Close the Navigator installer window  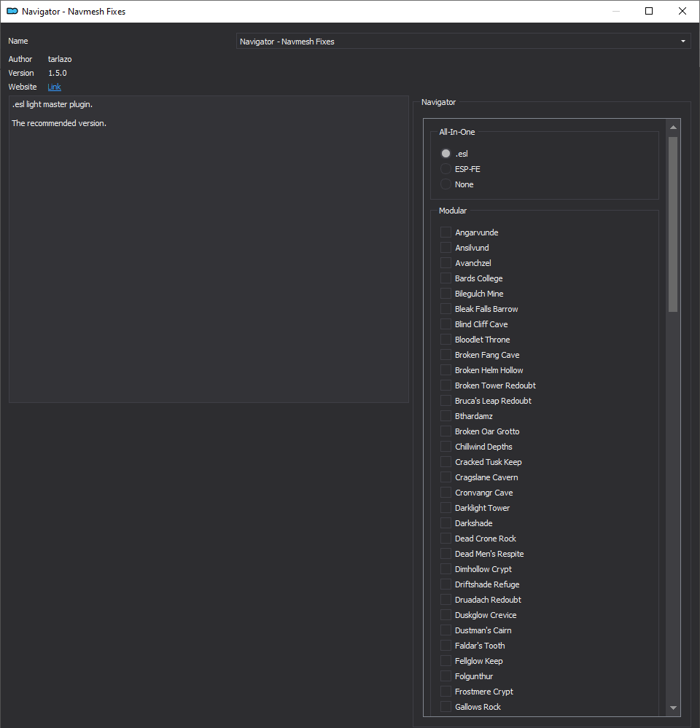pyautogui.click(x=682, y=11)
